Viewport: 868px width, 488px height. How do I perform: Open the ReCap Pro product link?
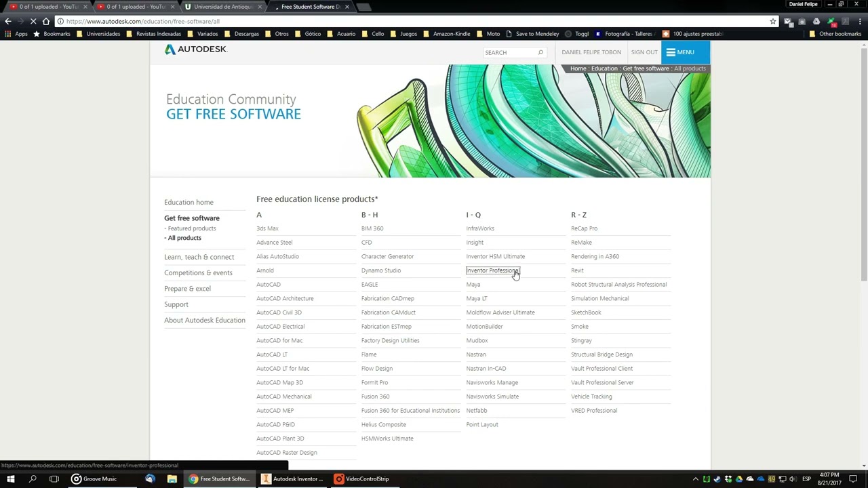pyautogui.click(x=584, y=228)
